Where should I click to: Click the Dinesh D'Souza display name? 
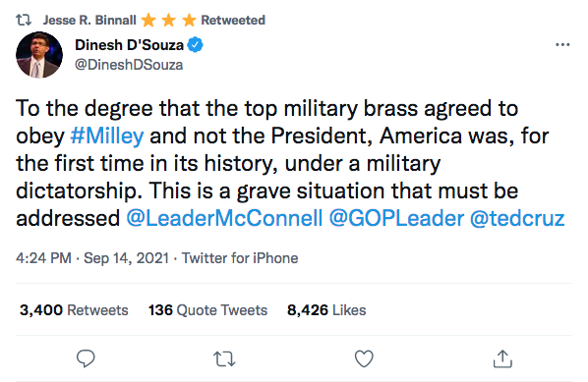(x=130, y=45)
